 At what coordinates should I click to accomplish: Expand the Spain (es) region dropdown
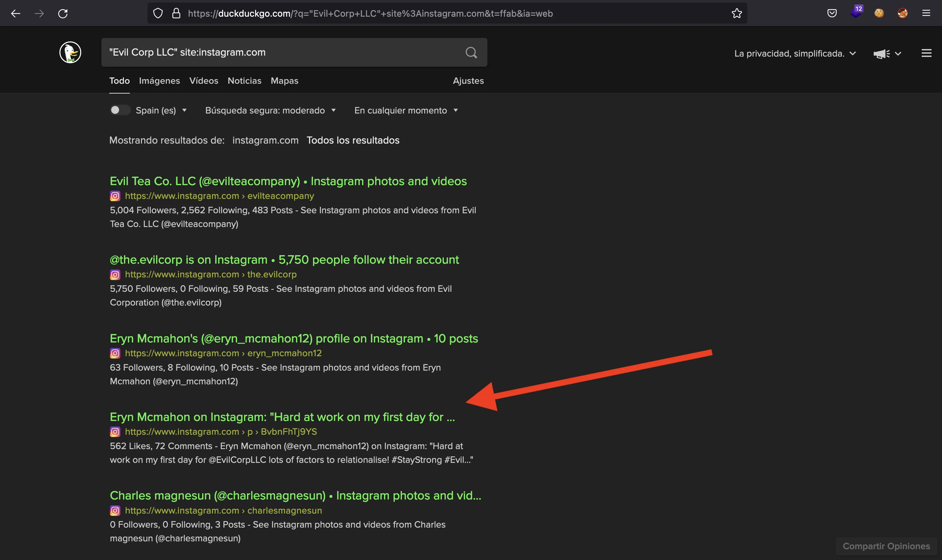161,110
